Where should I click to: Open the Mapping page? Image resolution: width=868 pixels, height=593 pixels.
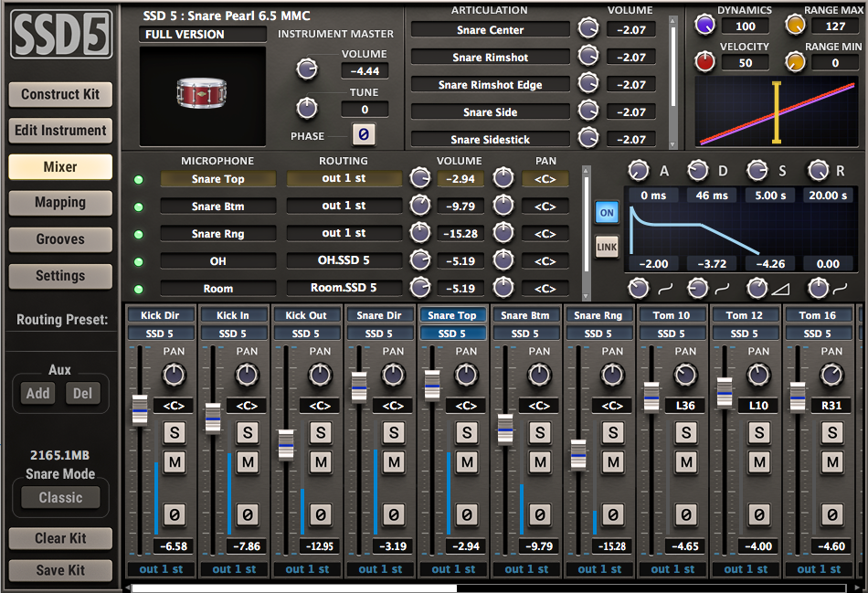coord(60,203)
